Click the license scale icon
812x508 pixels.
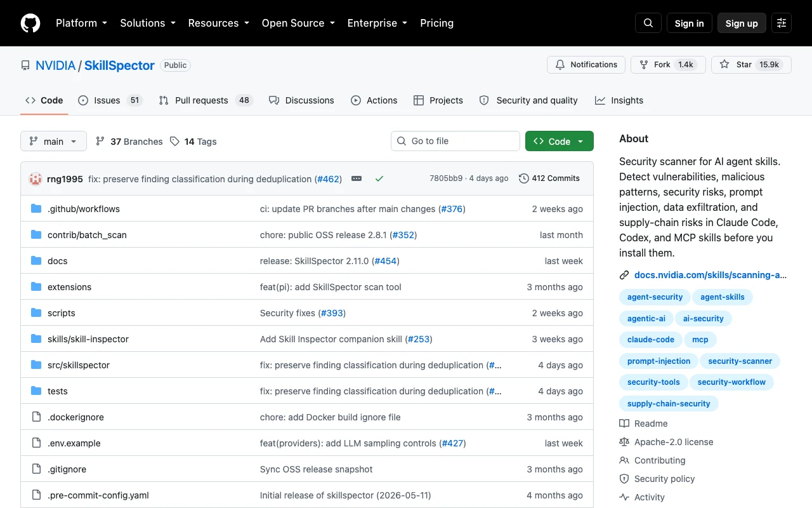(x=624, y=442)
